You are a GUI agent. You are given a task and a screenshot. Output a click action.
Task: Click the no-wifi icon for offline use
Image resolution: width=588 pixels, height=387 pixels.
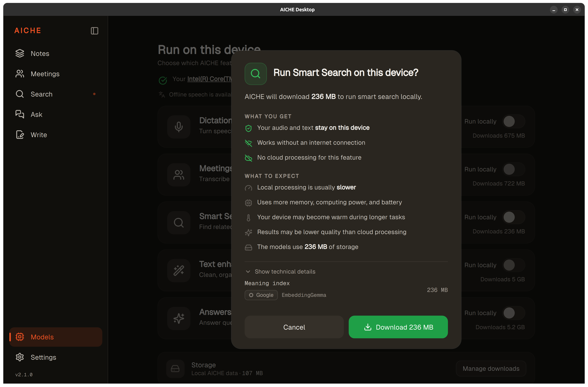(x=248, y=143)
